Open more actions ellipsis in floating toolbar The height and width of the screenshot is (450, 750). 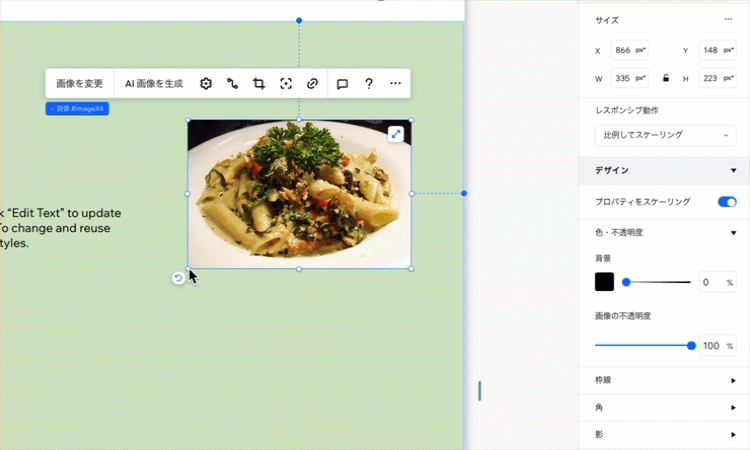click(x=396, y=84)
